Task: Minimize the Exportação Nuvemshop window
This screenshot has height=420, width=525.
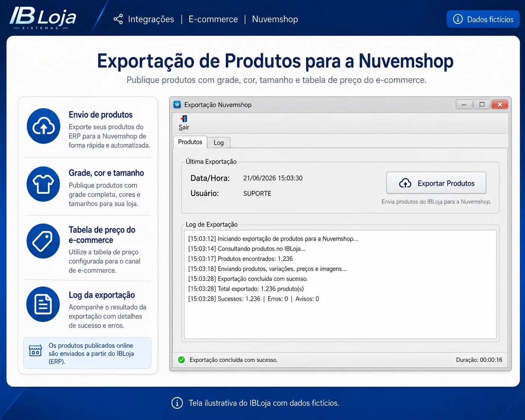Action: (464, 104)
